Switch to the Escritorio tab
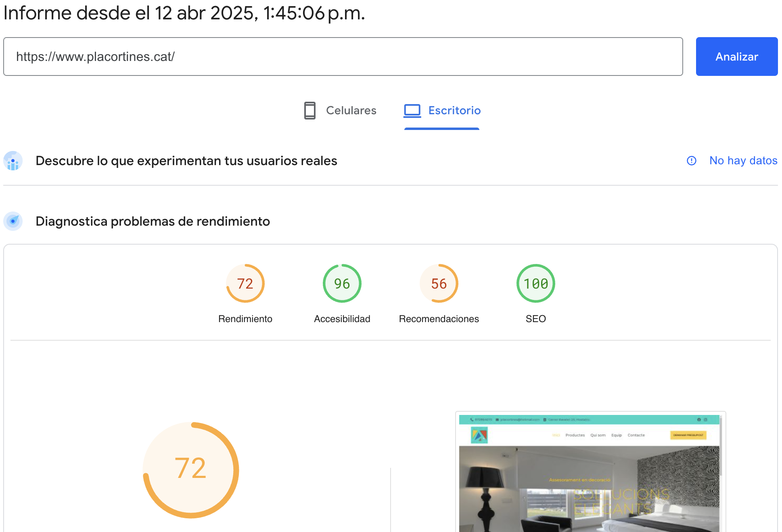The width and height of the screenshot is (782, 532). click(x=454, y=111)
